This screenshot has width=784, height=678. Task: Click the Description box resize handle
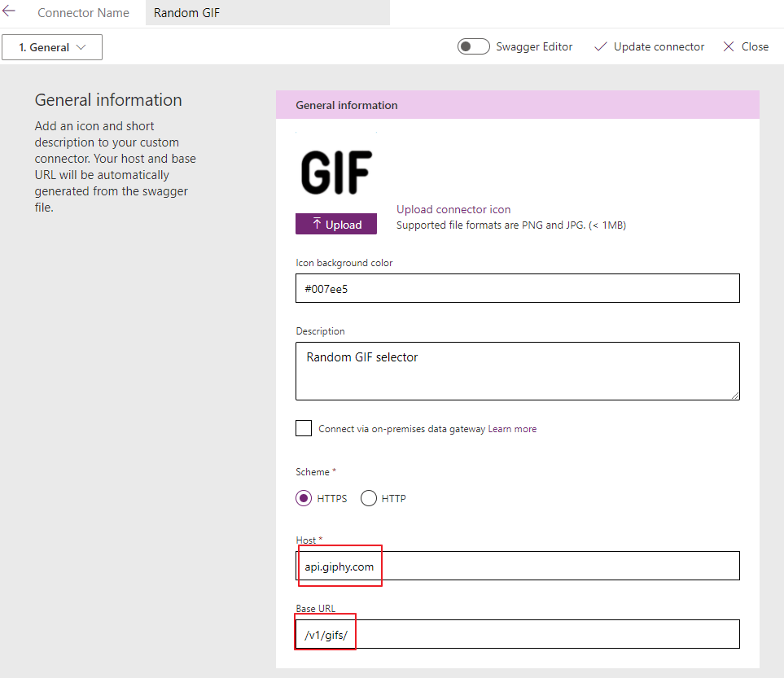pos(735,396)
